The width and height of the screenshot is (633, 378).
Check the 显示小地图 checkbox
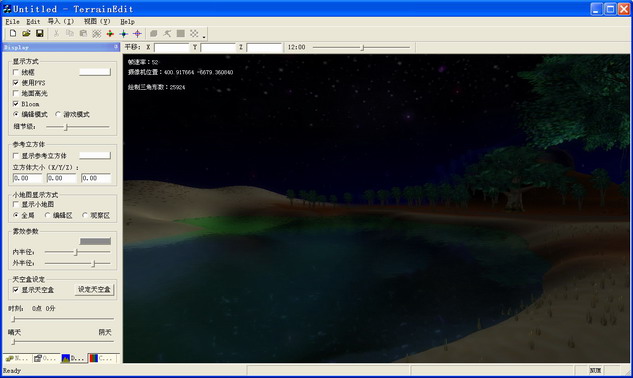click(16, 205)
